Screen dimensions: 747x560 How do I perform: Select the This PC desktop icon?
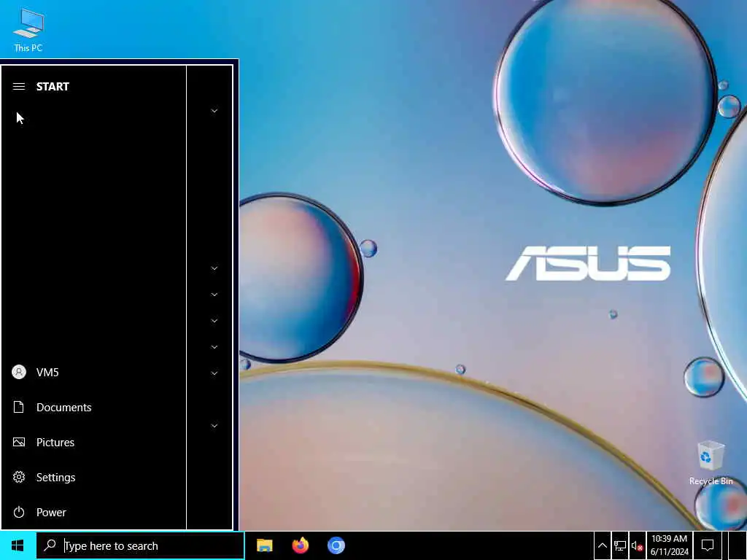point(28,30)
